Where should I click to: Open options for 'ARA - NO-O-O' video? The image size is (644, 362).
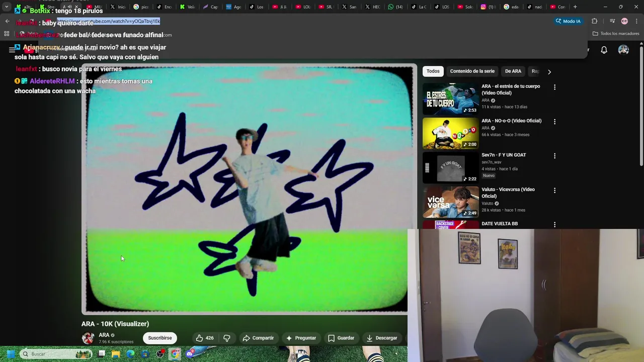pyautogui.click(x=554, y=122)
